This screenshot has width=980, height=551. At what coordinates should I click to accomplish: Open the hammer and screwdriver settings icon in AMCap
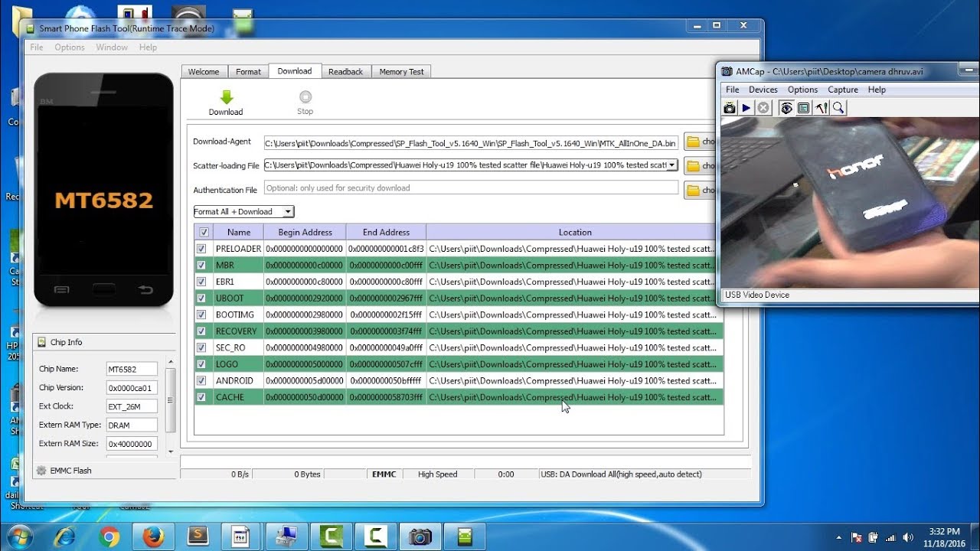click(x=822, y=108)
